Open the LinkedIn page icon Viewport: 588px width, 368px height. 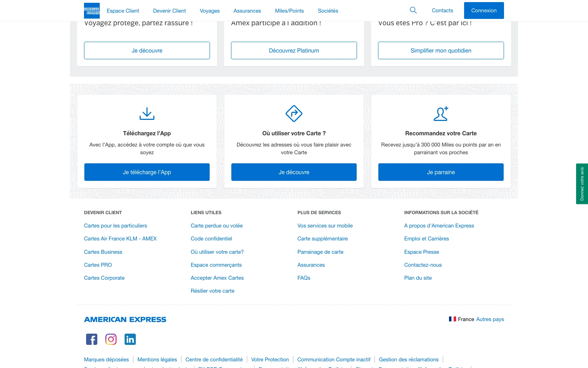(130, 339)
